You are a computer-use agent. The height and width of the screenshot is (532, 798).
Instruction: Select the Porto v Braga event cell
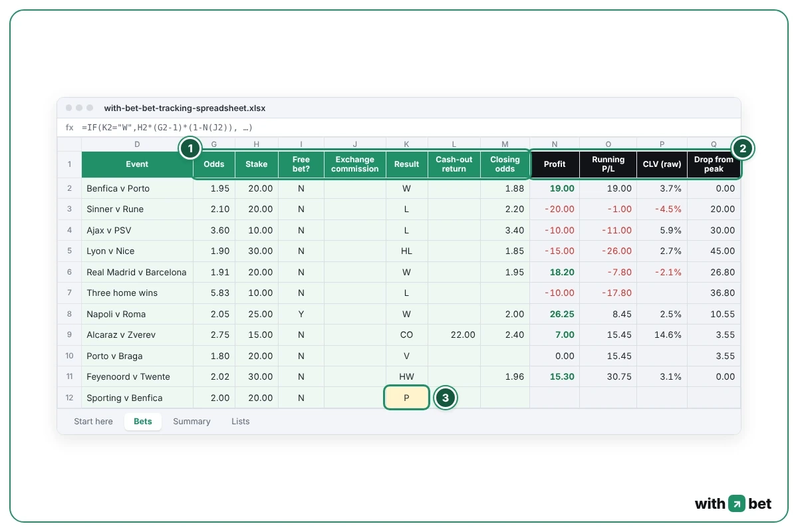click(137, 356)
